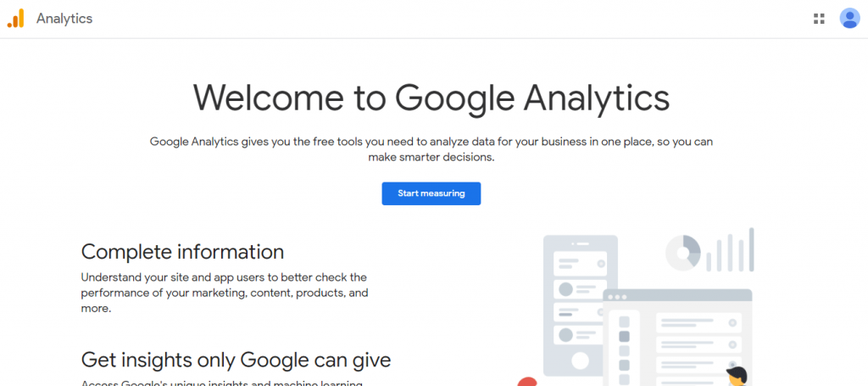Image resolution: width=868 pixels, height=386 pixels.
Task: Click the red circle at illustration bottom
Action: tap(527, 381)
